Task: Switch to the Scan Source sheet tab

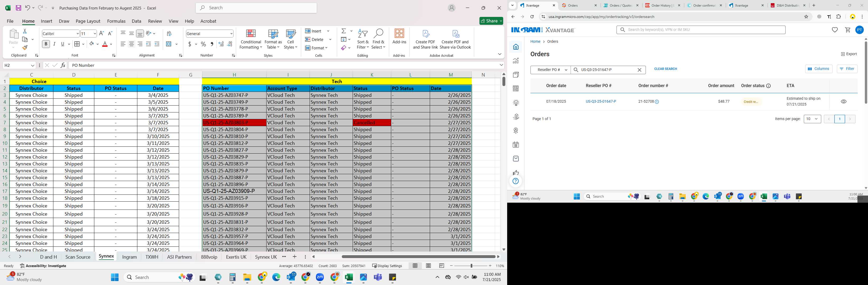Action: pos(78,257)
